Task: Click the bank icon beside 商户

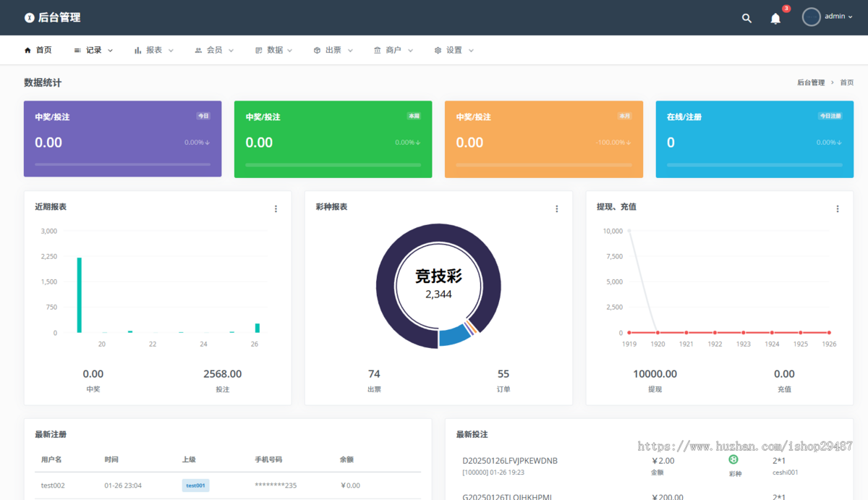Action: pos(377,51)
